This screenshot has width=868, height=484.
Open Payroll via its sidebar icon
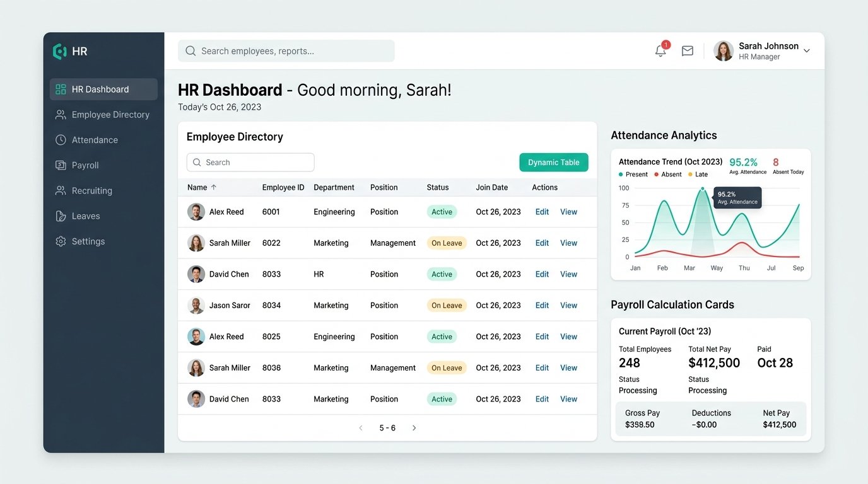(x=61, y=165)
